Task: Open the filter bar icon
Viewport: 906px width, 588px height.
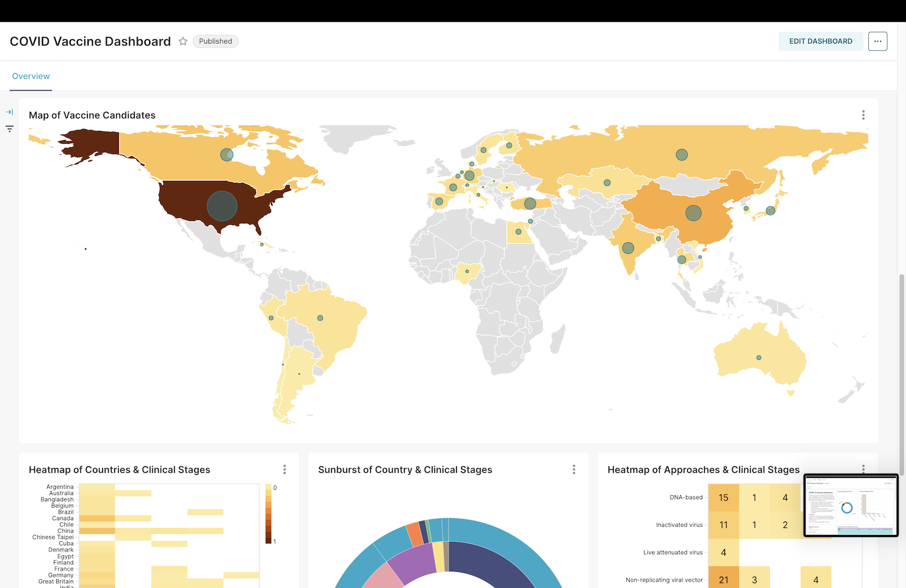Action: pyautogui.click(x=10, y=129)
